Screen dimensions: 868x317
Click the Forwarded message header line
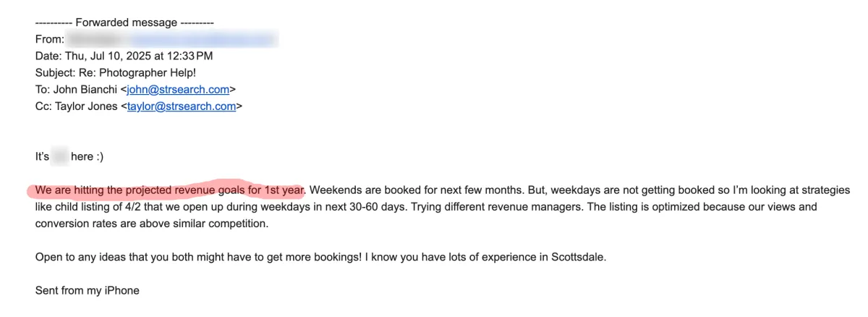124,22
